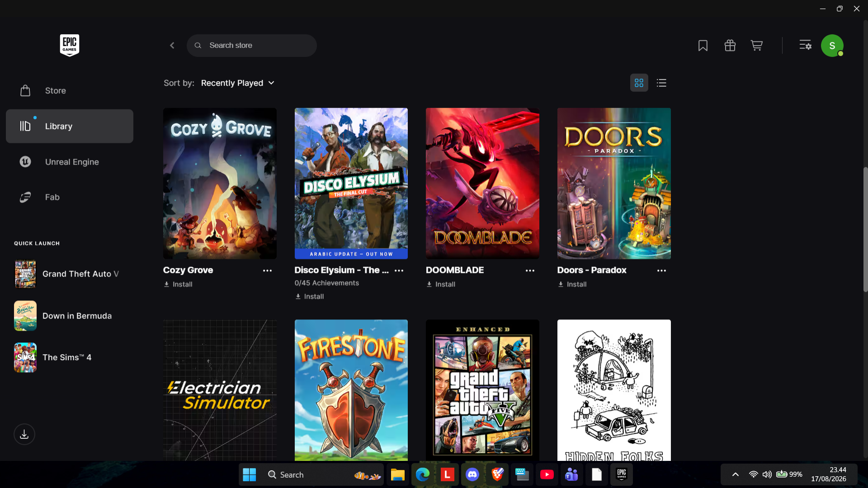
Task: Click the Doors - Paradox title link
Action: pos(592,270)
